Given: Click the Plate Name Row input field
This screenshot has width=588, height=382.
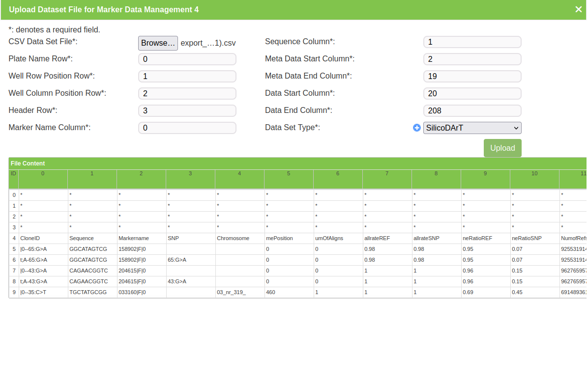Looking at the screenshot, I should 187,59.
